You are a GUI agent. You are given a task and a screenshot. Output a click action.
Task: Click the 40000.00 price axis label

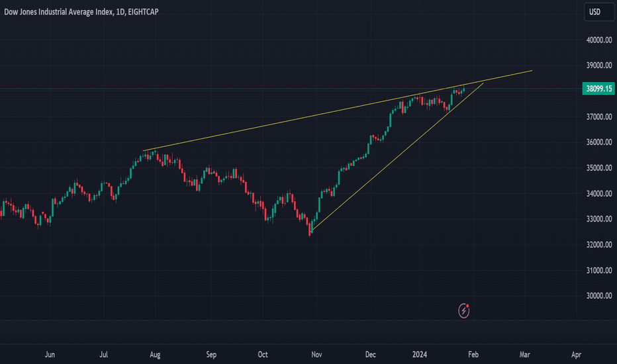(x=599, y=40)
